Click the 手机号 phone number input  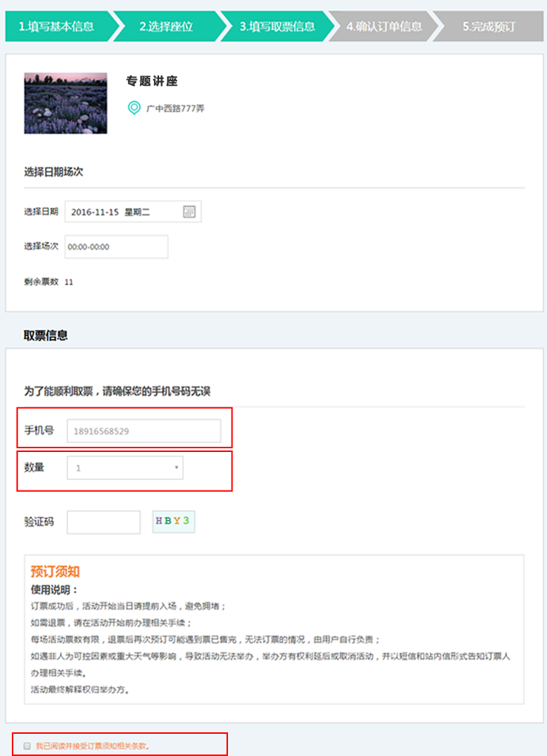[144, 431]
